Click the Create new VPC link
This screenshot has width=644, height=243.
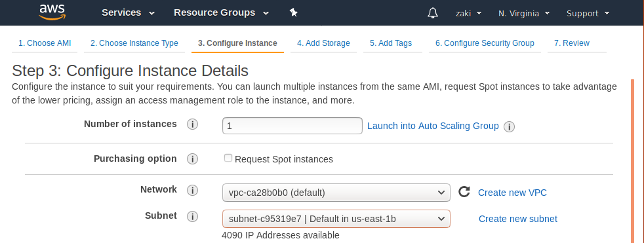coord(512,193)
